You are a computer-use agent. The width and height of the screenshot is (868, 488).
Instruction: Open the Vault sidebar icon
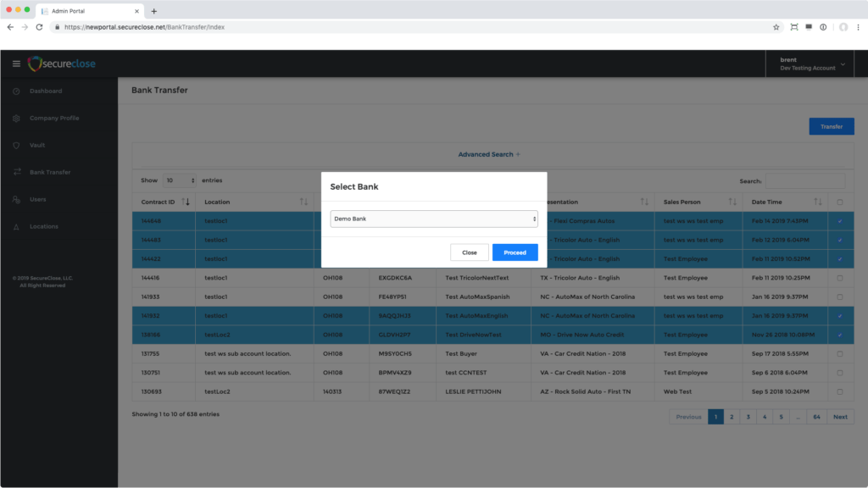pos(16,146)
